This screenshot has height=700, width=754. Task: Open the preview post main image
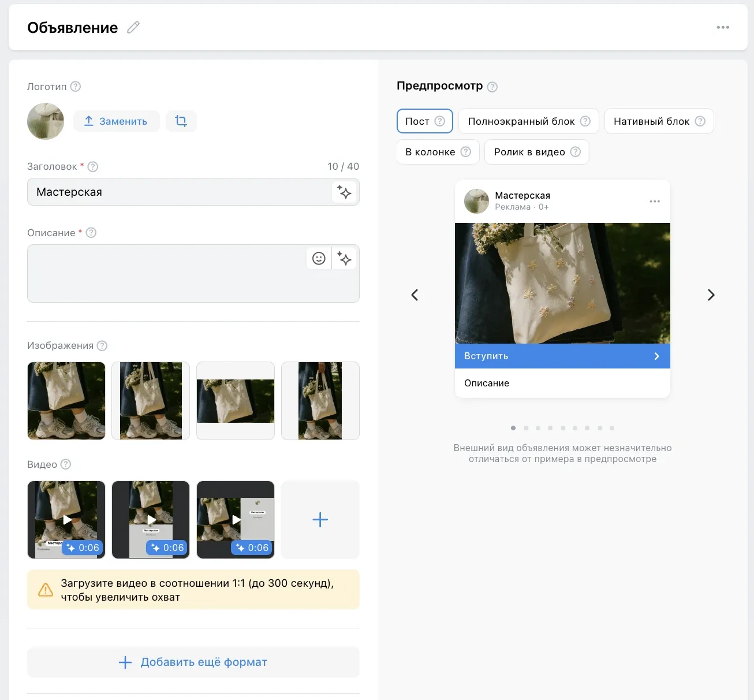pyautogui.click(x=562, y=284)
